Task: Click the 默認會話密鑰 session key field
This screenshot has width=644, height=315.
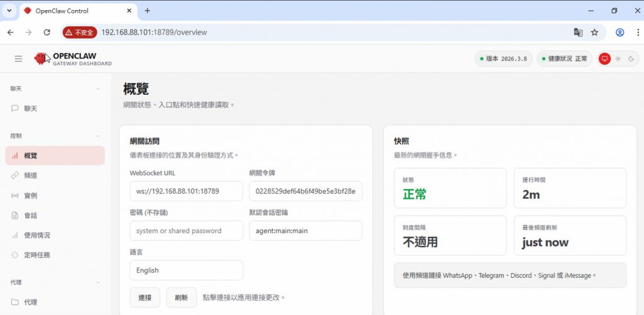Action: [306, 230]
